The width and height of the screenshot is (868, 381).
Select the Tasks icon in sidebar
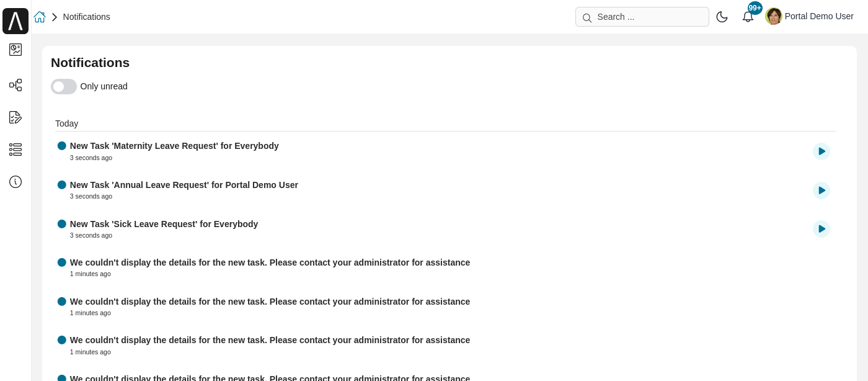15,117
